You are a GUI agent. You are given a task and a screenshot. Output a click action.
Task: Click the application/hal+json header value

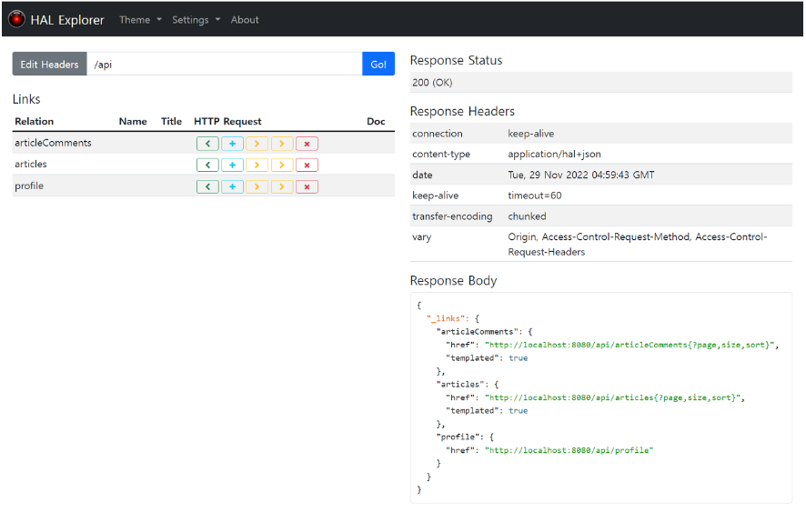(554, 155)
